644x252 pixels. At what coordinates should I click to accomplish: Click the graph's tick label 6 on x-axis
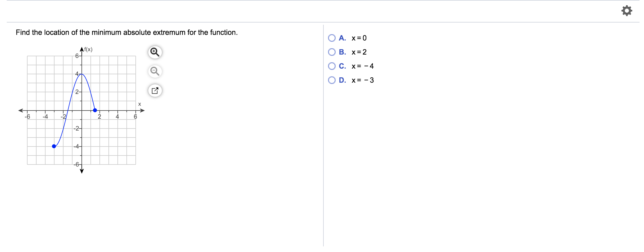point(135,116)
